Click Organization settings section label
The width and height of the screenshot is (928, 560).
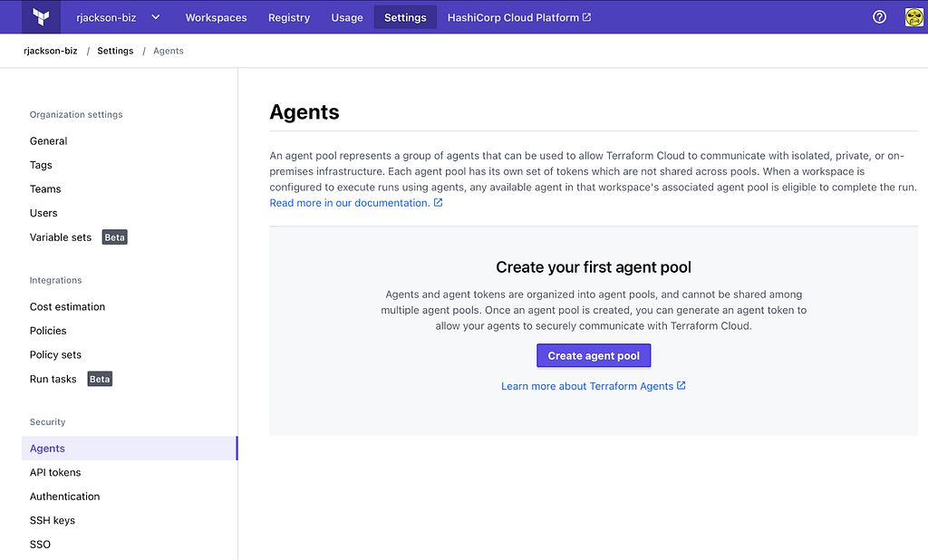(x=76, y=114)
